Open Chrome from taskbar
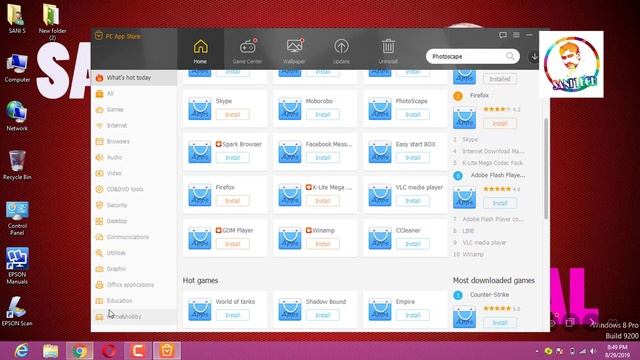Viewport: 640px width, 360px height. pos(80,351)
